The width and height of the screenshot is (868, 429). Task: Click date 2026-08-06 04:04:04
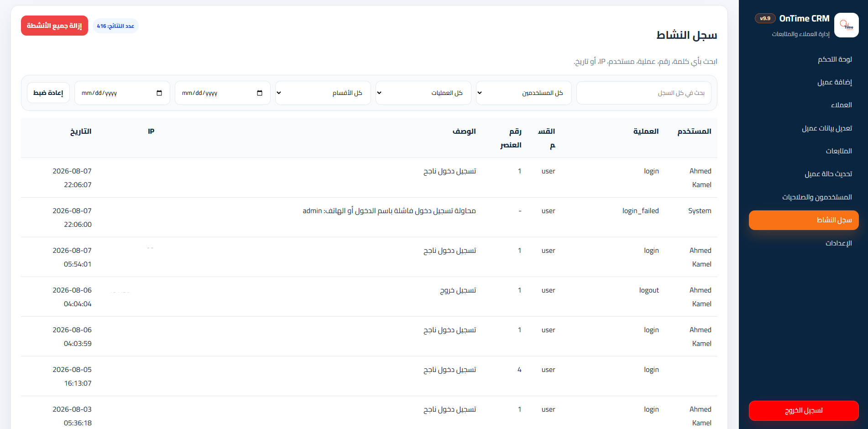[72, 297]
